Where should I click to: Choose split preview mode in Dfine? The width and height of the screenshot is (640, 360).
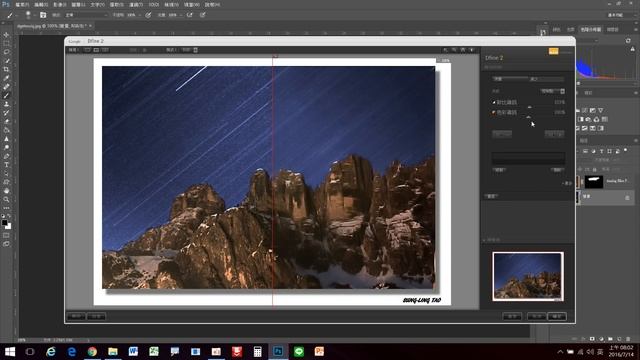[x=96, y=50]
